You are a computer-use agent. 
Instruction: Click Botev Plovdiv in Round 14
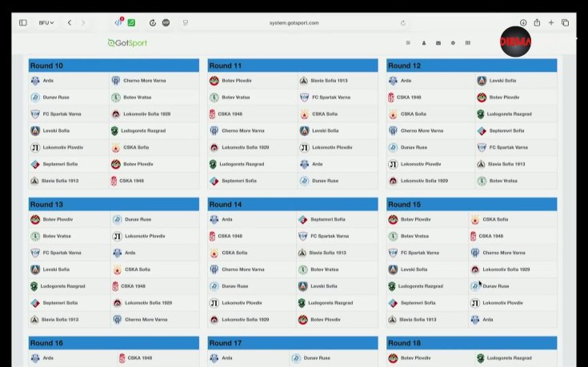tap(326, 320)
